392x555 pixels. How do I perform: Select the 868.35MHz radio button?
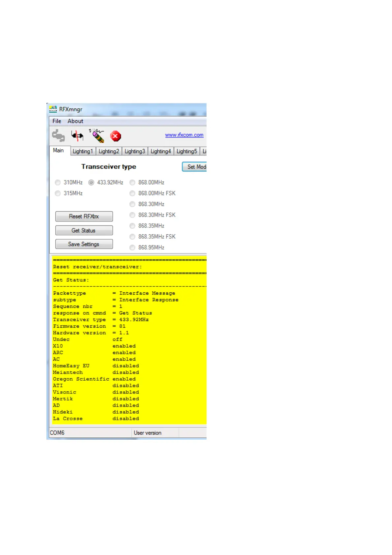pos(132,226)
